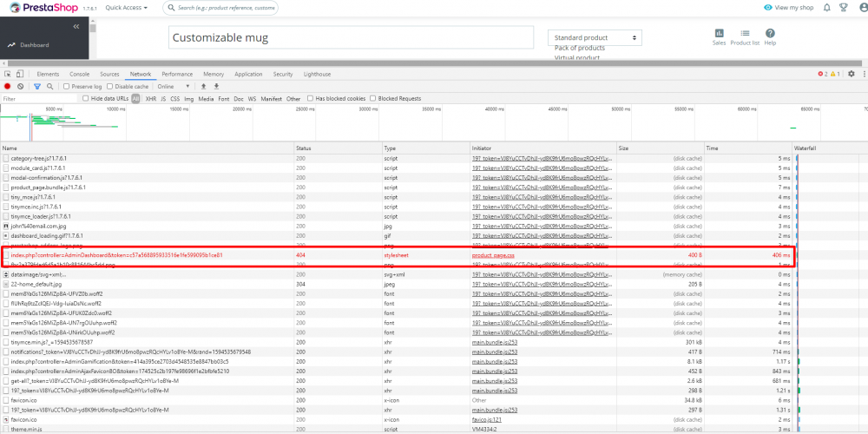The width and height of the screenshot is (868, 434).
Task: Switch to the Console tab
Action: [79, 75]
